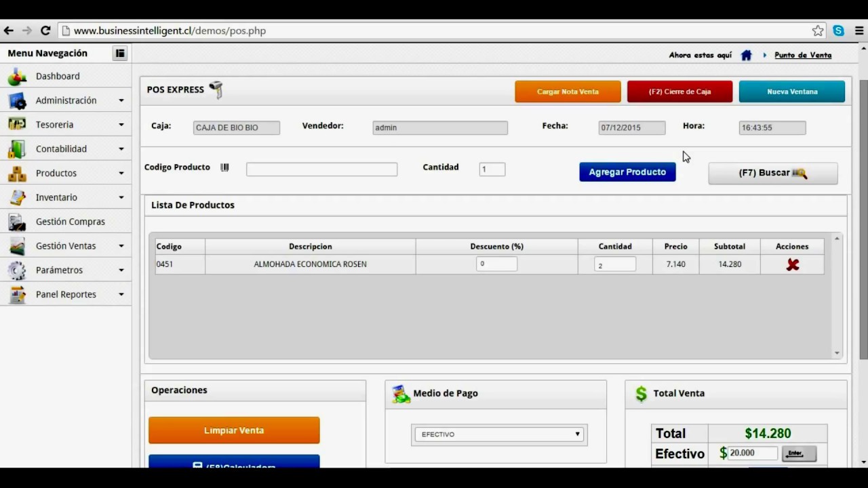Image resolution: width=868 pixels, height=488 pixels.
Task: Bookmark page with the star icon
Action: 818,30
